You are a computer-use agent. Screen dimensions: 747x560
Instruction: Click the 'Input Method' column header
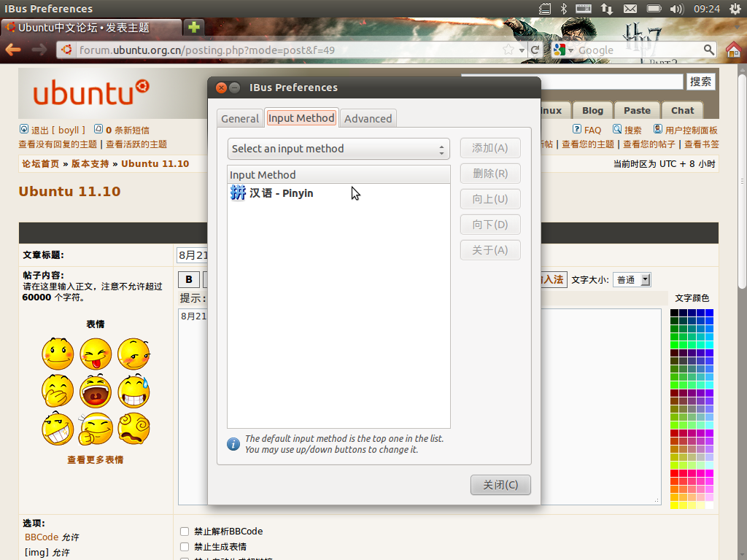point(338,175)
